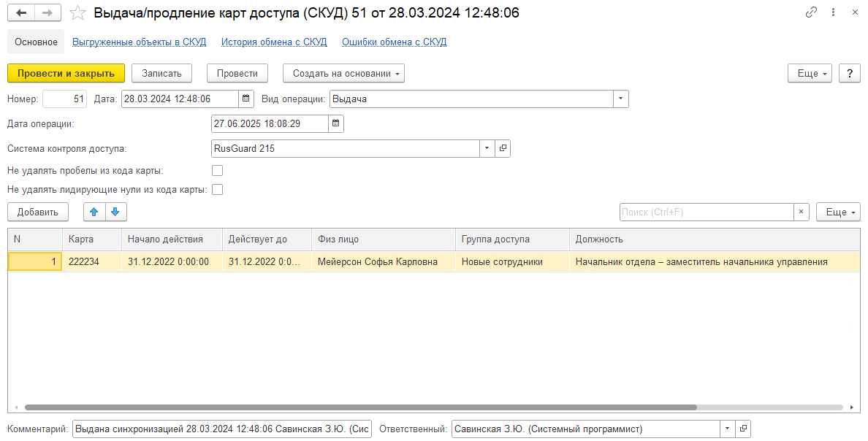Select start date cell 31.12.2022 0:00:00
868x441 pixels.
pyautogui.click(x=172, y=261)
